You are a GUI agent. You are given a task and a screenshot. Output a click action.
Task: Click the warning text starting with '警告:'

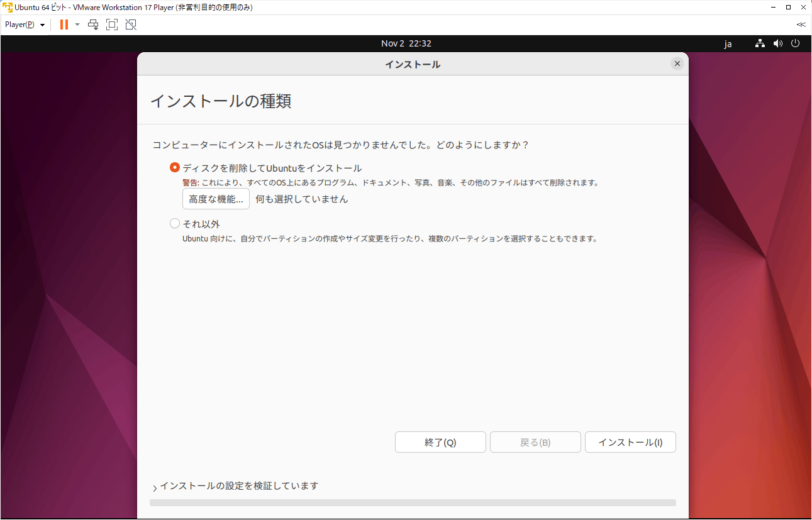390,183
